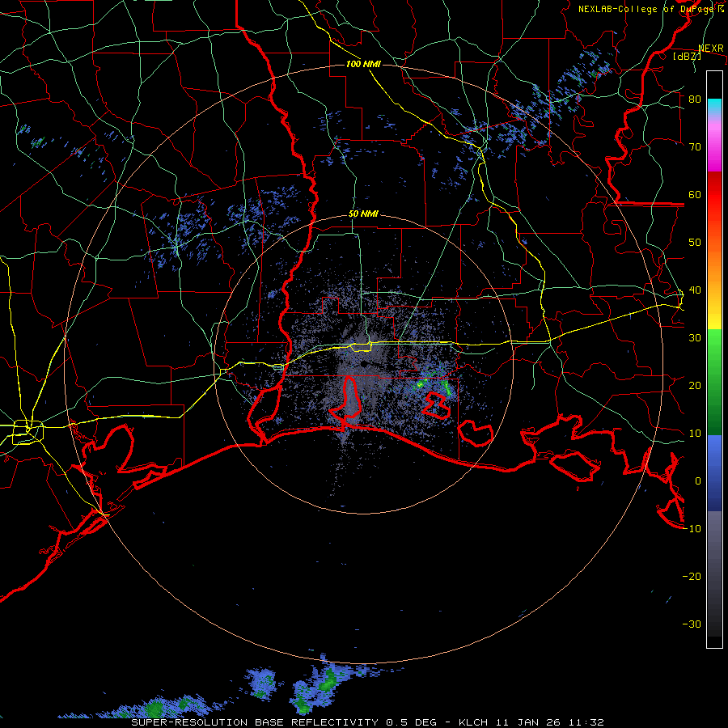Click the 50 value on reflectivity scale
728x728 pixels.
pos(695,243)
